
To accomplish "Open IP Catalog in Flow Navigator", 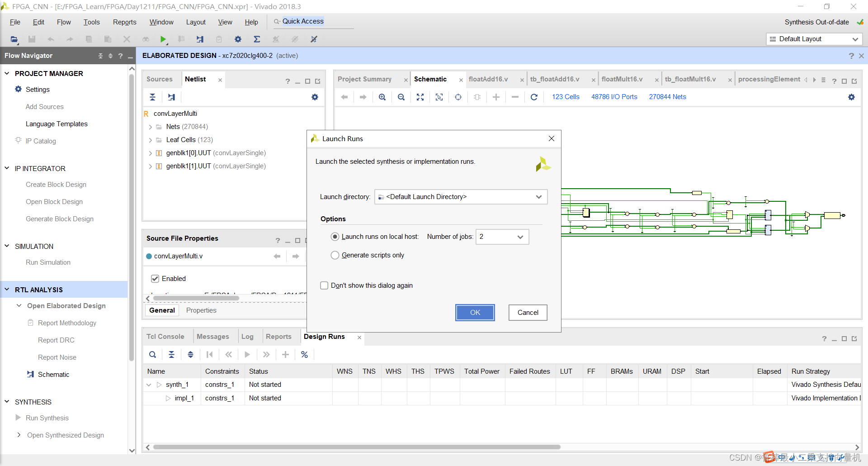I will (41, 141).
